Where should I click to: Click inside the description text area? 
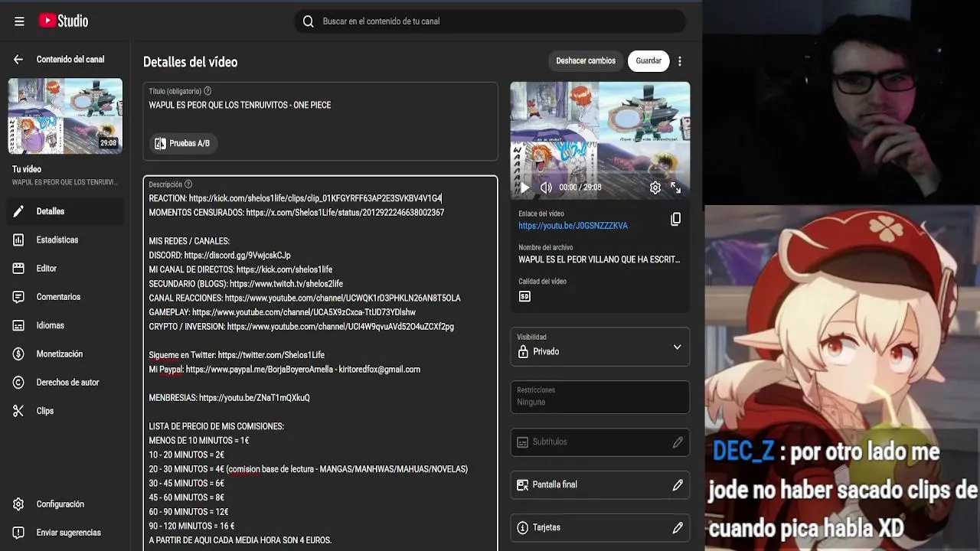(321, 364)
